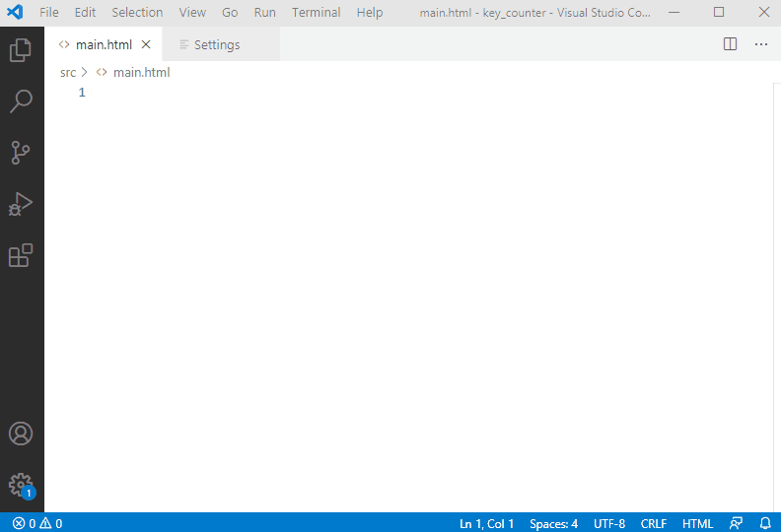Open the Run menu
Screen dimensions: 781x532
coord(264,12)
